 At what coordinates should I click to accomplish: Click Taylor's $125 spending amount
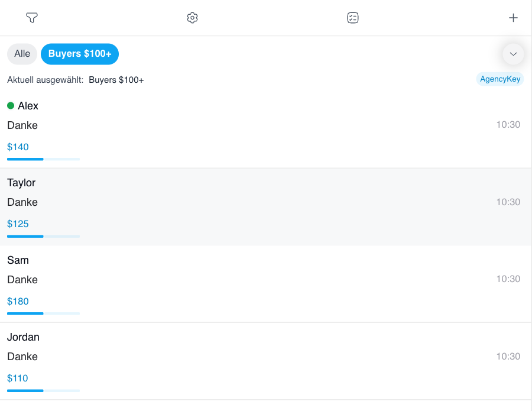18,224
